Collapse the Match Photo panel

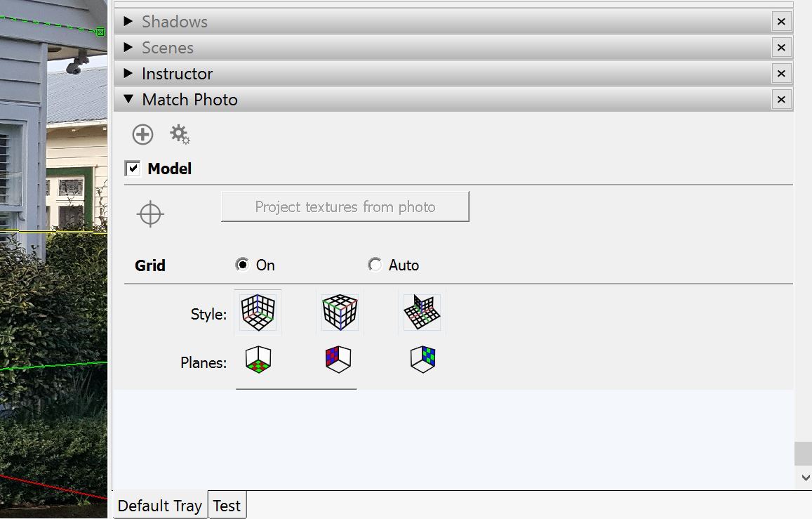click(128, 99)
